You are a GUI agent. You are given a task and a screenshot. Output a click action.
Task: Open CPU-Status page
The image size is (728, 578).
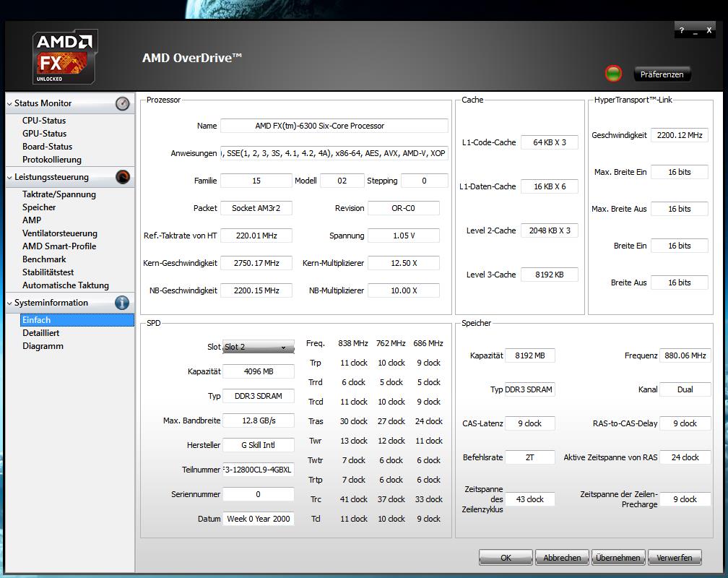[44, 121]
